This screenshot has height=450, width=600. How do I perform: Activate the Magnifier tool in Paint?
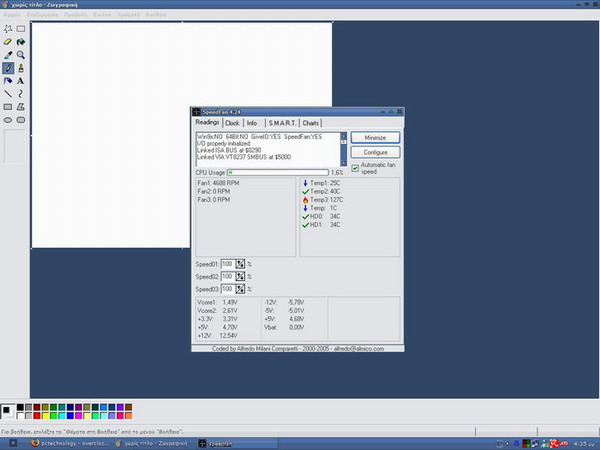21,55
